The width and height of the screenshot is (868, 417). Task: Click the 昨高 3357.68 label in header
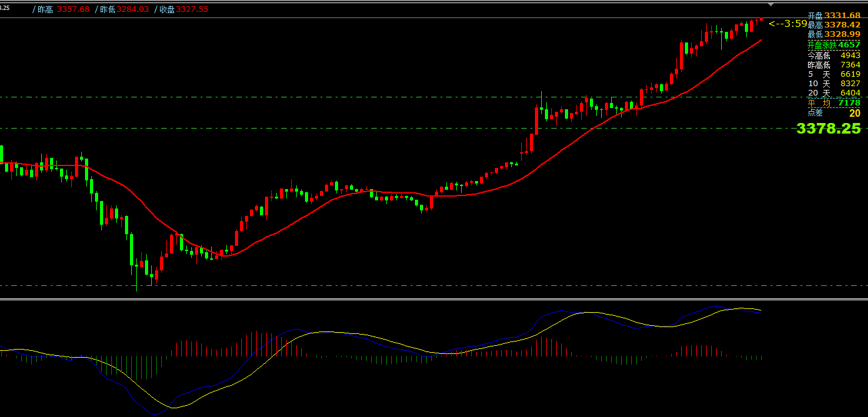tap(59, 9)
